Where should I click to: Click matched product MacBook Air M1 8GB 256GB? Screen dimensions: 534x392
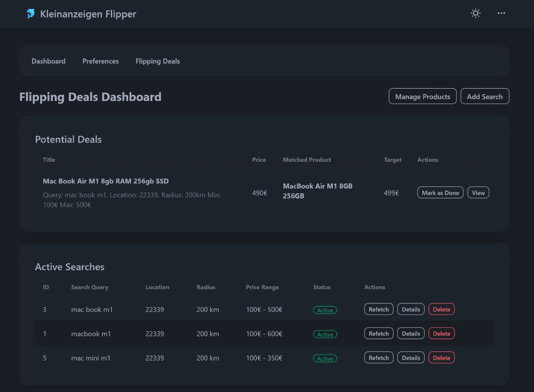coord(317,191)
